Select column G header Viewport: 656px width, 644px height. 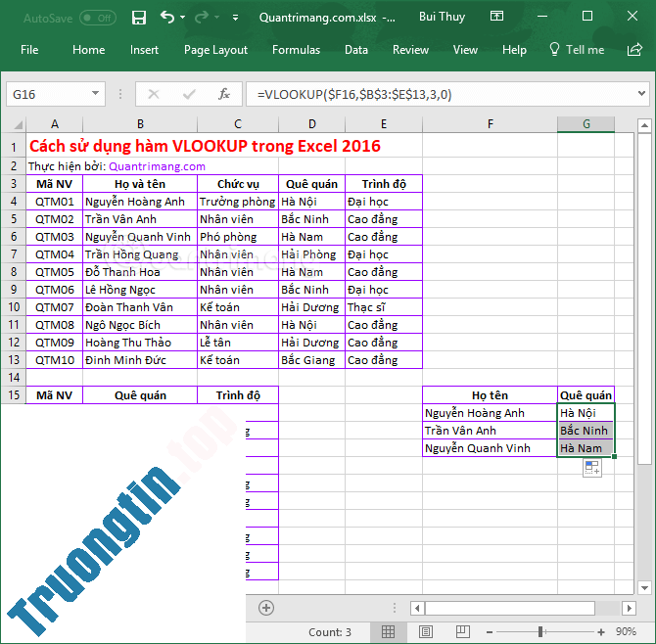pos(586,124)
